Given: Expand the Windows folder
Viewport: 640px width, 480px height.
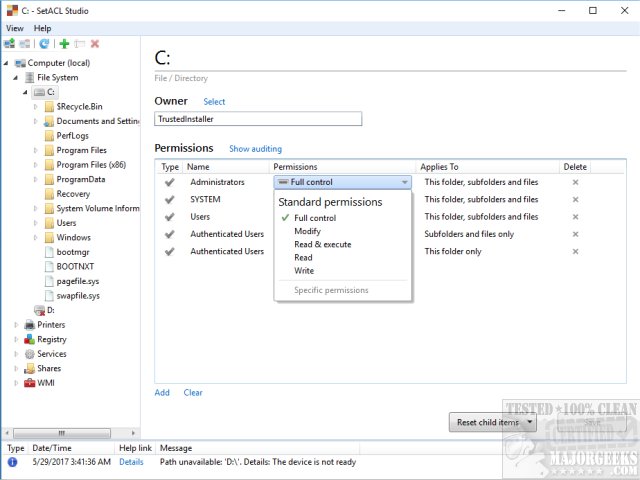Looking at the screenshot, I should click(36, 238).
